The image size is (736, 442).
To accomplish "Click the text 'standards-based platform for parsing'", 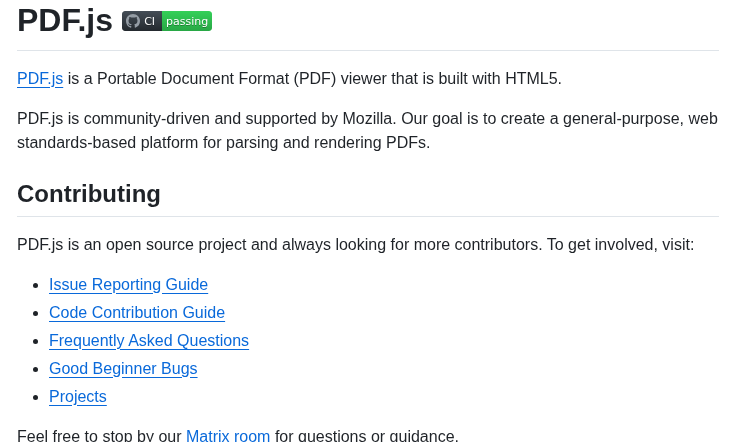I will click(x=148, y=143).
